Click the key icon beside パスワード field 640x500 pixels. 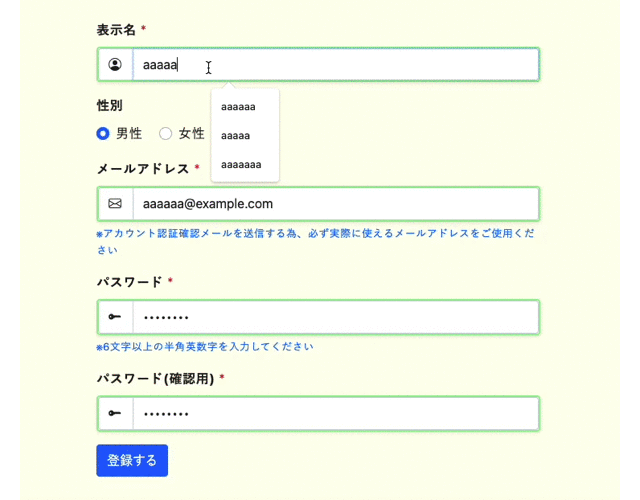tap(115, 317)
